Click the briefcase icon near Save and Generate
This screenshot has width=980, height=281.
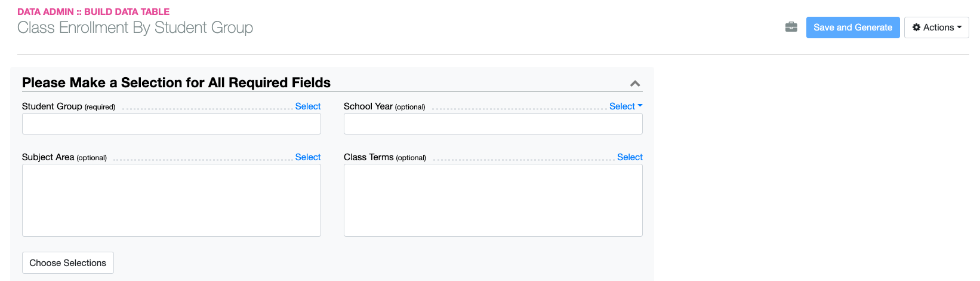point(791,27)
